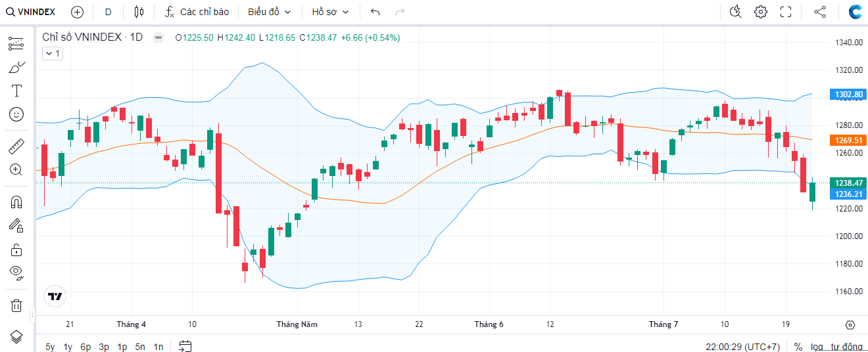Screen dimensions: 868x352
Task: Click the TradingView logo badge
Action: pos(56,296)
